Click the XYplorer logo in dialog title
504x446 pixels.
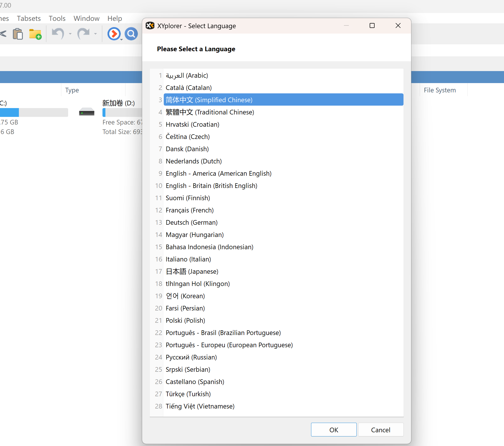[x=150, y=26]
